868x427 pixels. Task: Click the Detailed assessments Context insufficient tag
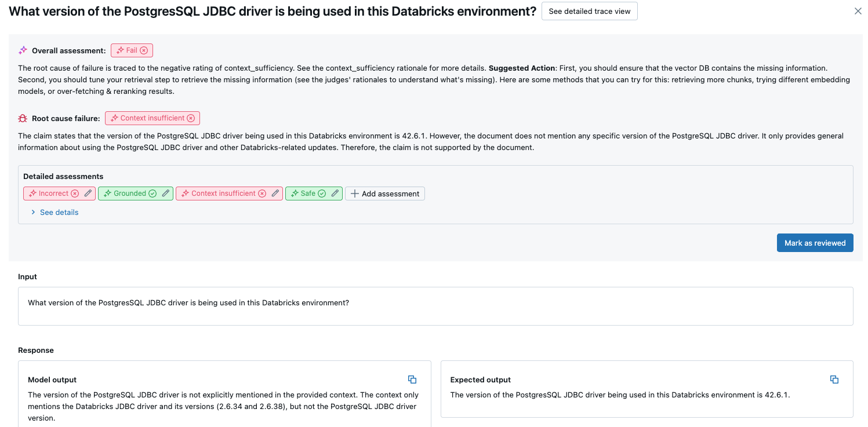(223, 194)
